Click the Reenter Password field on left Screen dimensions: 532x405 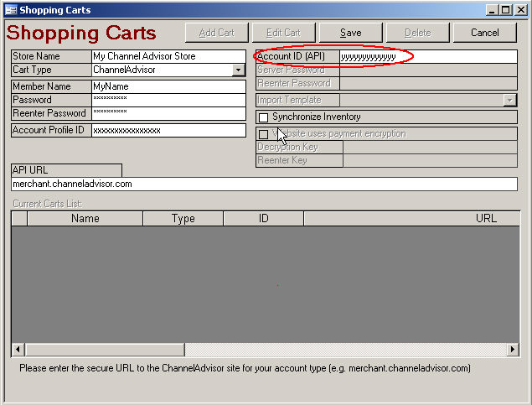(x=168, y=113)
